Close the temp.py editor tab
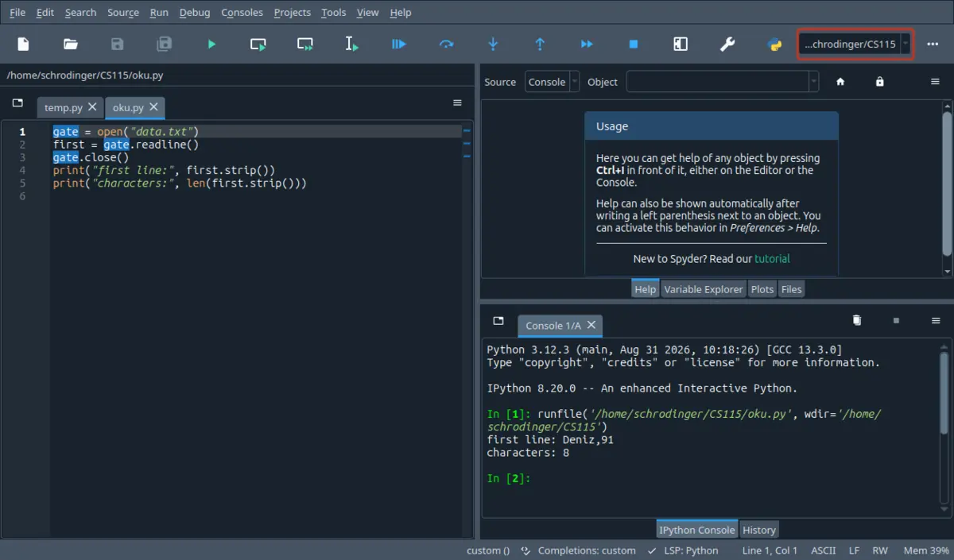954x560 pixels. 92,106
